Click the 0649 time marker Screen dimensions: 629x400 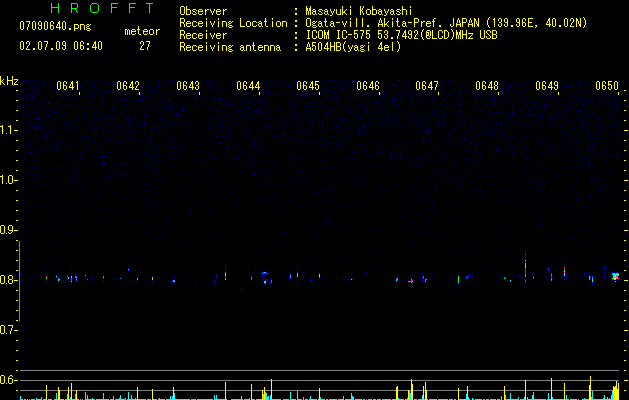point(547,86)
